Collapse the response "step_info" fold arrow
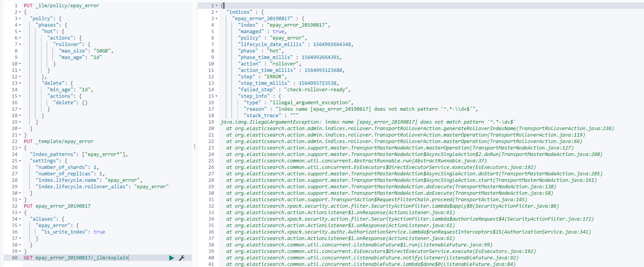The image size is (644, 267). [216, 96]
